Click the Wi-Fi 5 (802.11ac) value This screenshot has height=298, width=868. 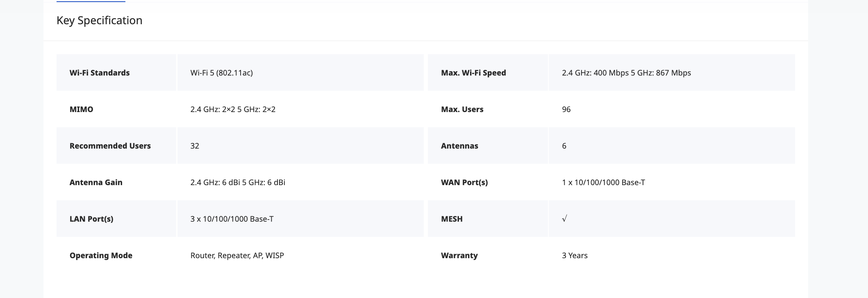pos(221,73)
